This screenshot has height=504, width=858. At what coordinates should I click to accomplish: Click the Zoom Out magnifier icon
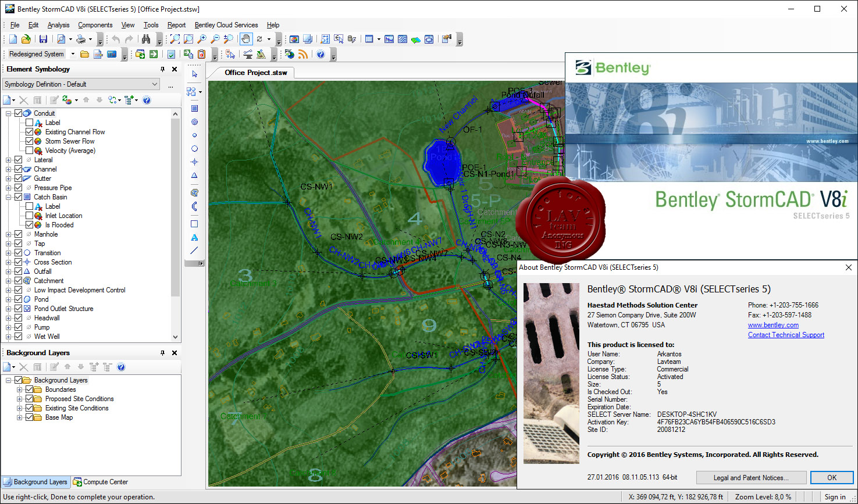point(215,39)
